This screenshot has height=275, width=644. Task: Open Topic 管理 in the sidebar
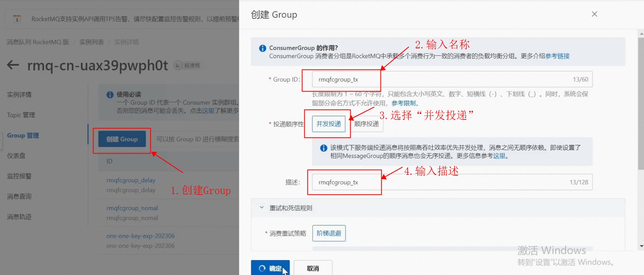pos(21,115)
